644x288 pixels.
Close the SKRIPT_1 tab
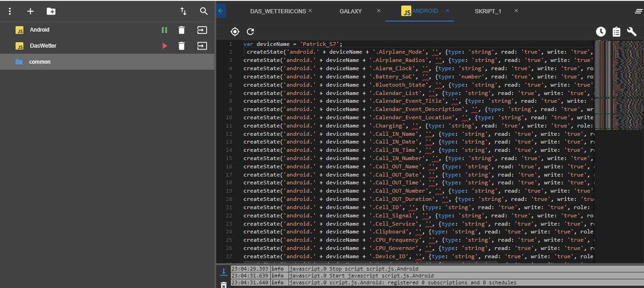click(x=516, y=11)
